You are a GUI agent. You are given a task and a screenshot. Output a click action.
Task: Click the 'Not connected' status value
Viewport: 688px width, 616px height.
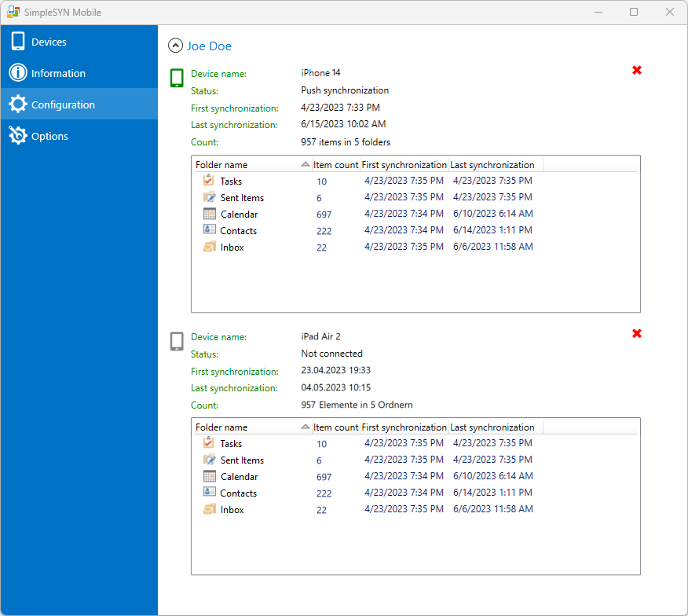click(331, 354)
